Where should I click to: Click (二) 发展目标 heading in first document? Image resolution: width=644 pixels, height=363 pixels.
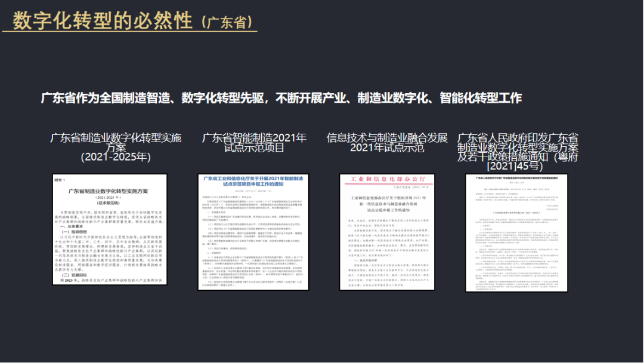(75, 275)
